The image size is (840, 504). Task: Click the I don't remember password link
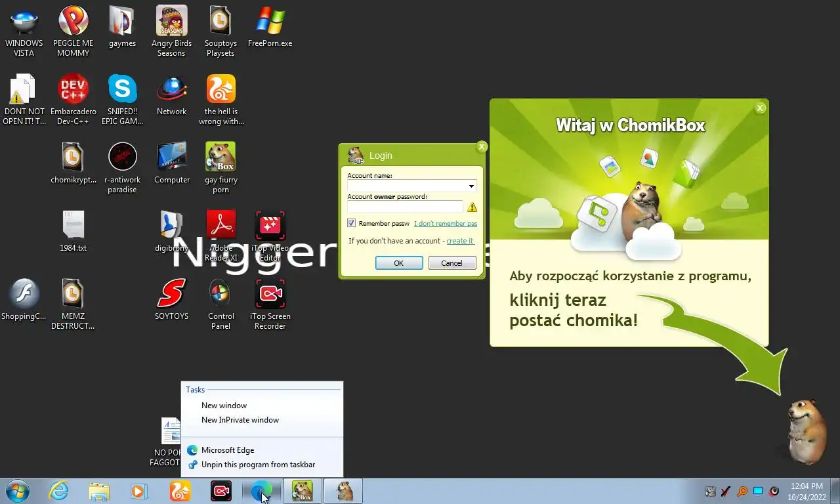[x=446, y=224]
